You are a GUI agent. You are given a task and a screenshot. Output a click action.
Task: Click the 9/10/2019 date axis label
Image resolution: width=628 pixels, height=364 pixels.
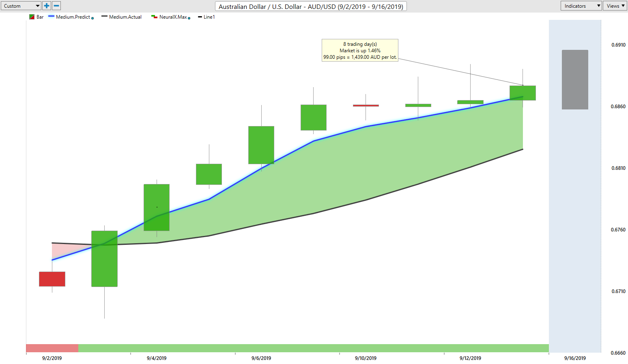coord(366,358)
